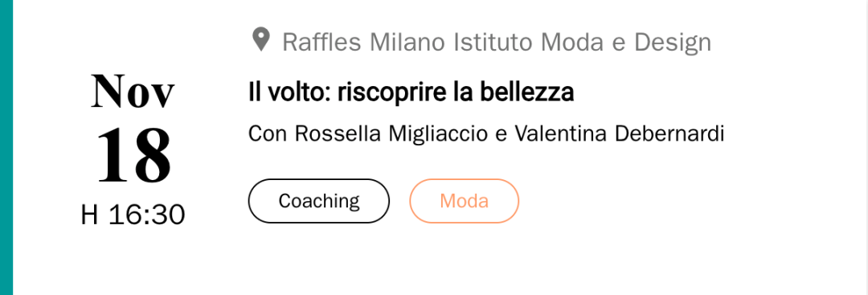The height and width of the screenshot is (295, 868).
Task: Click the location pin icon
Action: [x=260, y=40]
